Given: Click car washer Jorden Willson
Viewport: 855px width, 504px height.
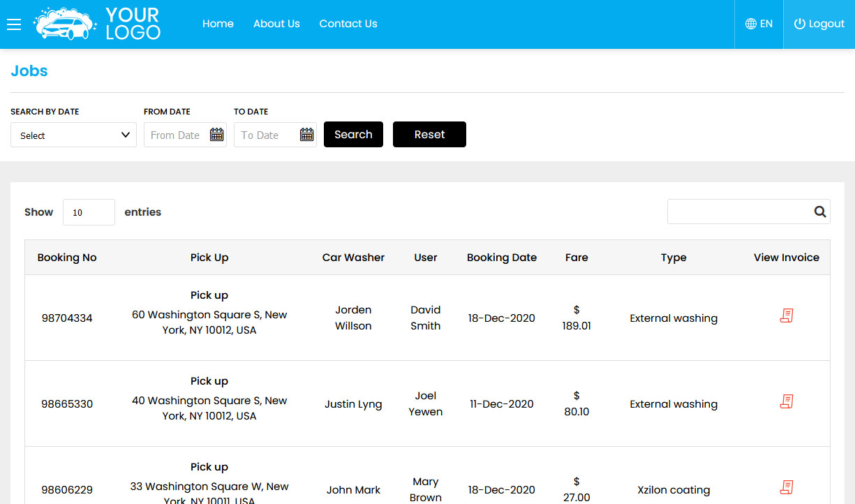Looking at the screenshot, I should (353, 318).
